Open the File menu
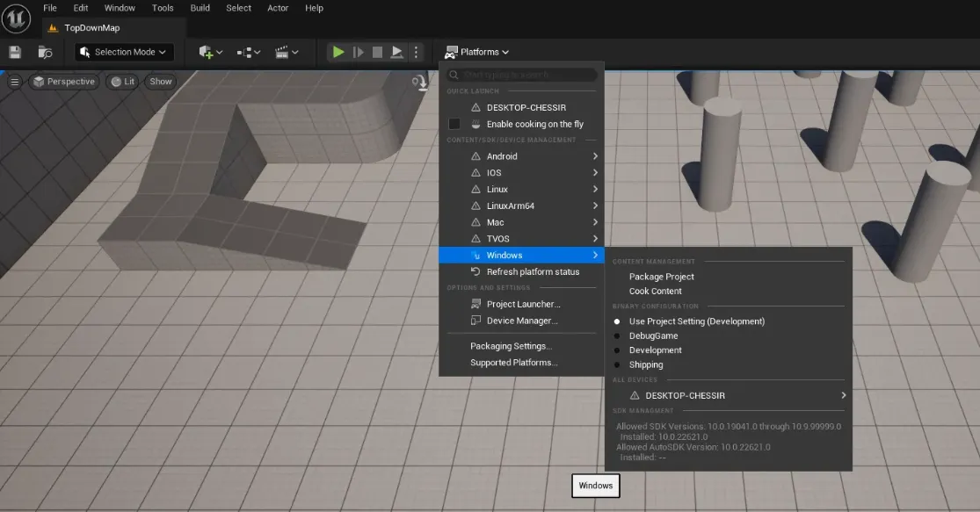 coord(50,8)
